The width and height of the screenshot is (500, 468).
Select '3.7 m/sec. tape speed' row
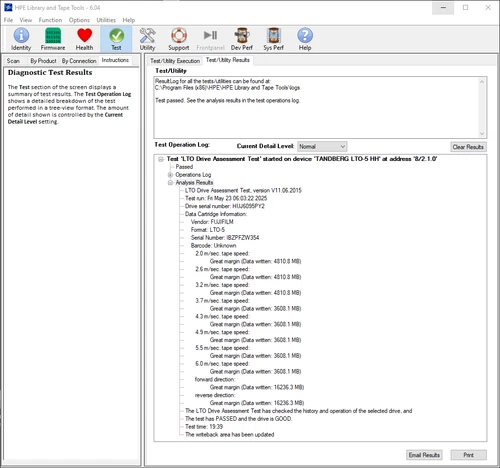point(222,301)
